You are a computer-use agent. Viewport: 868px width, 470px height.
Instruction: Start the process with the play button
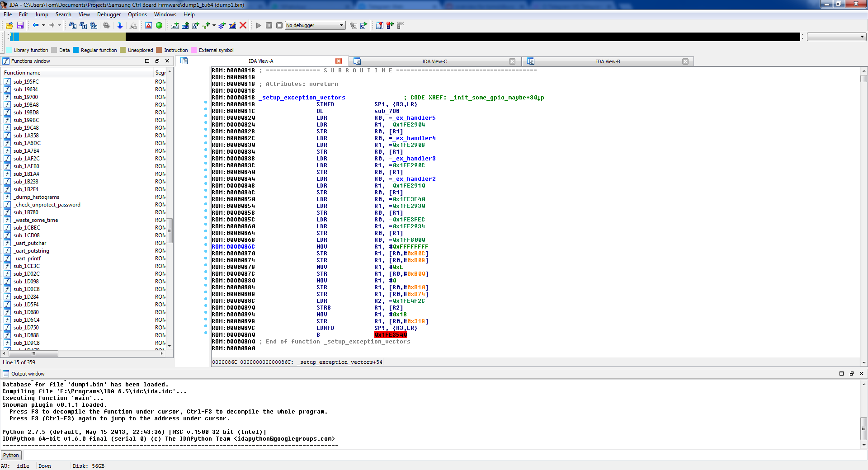(259, 25)
